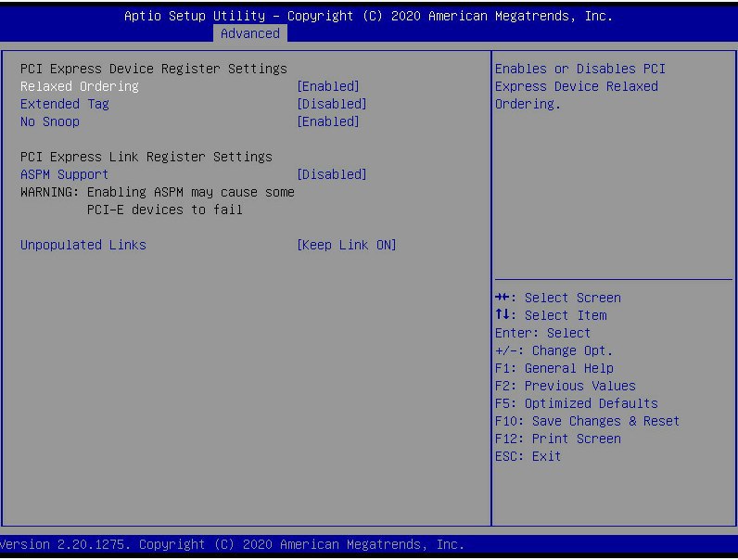Click PCI Express Link Register Settings heading
The width and height of the screenshot is (738, 560).
tap(146, 157)
